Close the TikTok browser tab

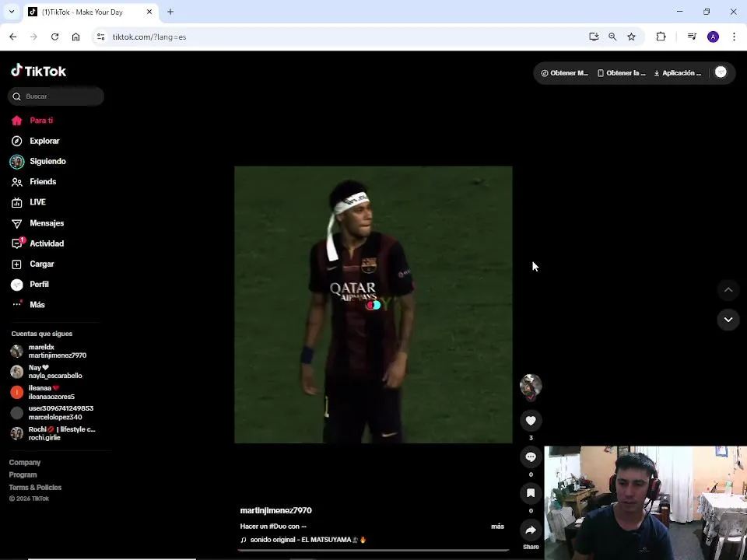(x=149, y=12)
